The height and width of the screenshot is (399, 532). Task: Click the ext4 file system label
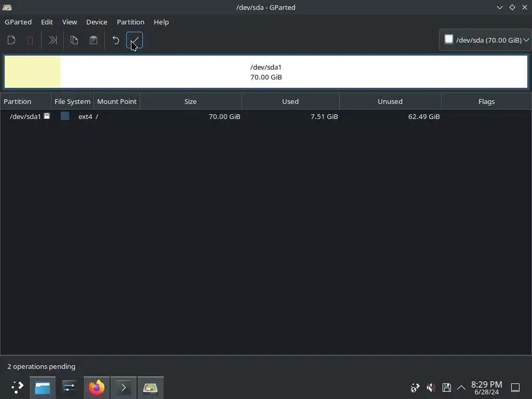[85, 116]
